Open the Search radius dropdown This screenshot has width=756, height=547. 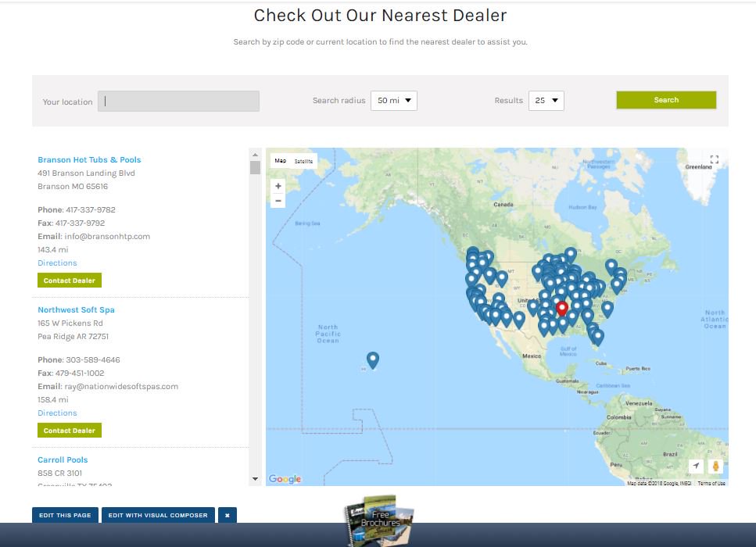click(x=394, y=101)
